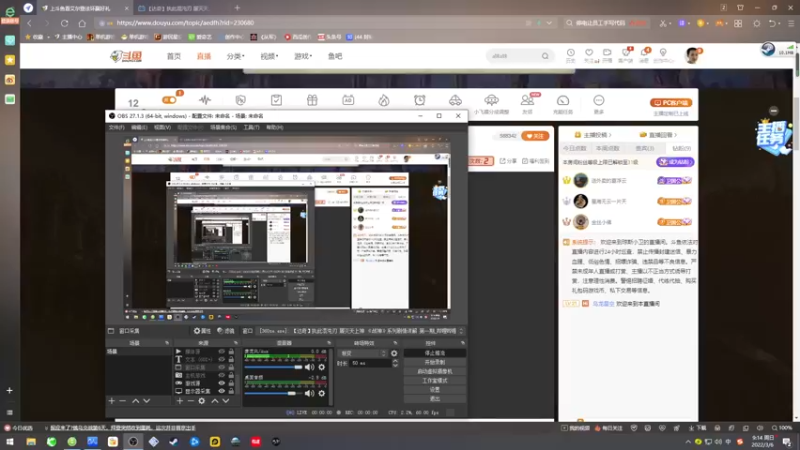
Task: Open the gauge icon in Douyu streamer toolbar
Action: [x=563, y=100]
